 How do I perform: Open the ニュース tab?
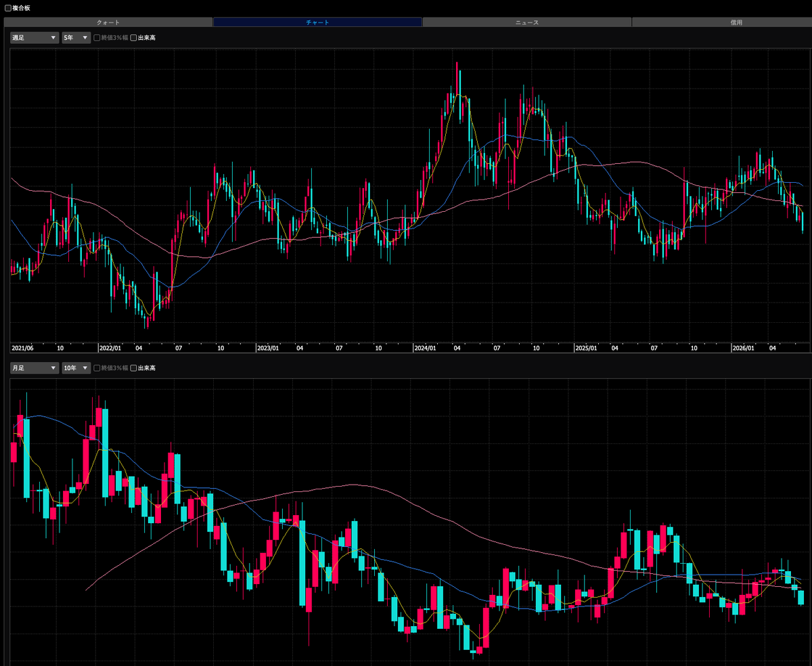pos(527,22)
